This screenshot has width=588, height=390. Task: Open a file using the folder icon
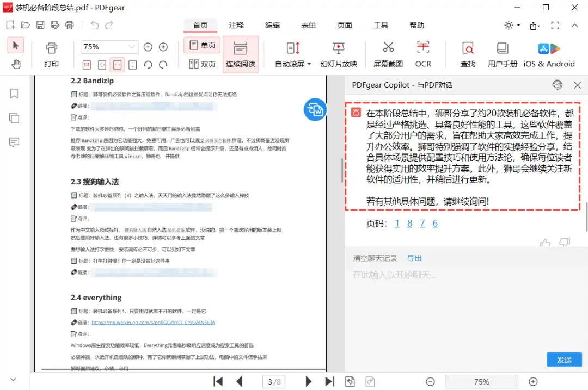(25, 25)
